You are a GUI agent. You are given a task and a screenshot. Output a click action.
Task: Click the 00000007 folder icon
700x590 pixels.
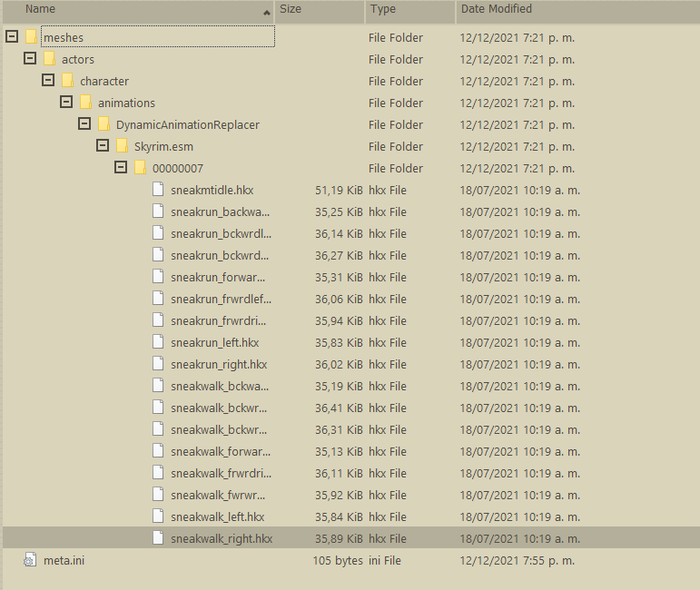click(140, 168)
